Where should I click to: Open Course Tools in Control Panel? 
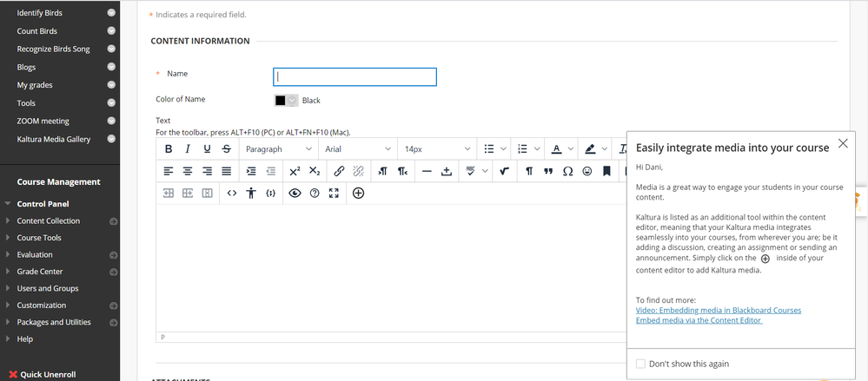(x=39, y=238)
